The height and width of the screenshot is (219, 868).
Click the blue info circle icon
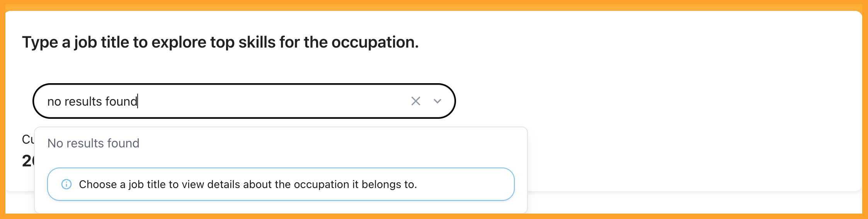pyautogui.click(x=66, y=184)
